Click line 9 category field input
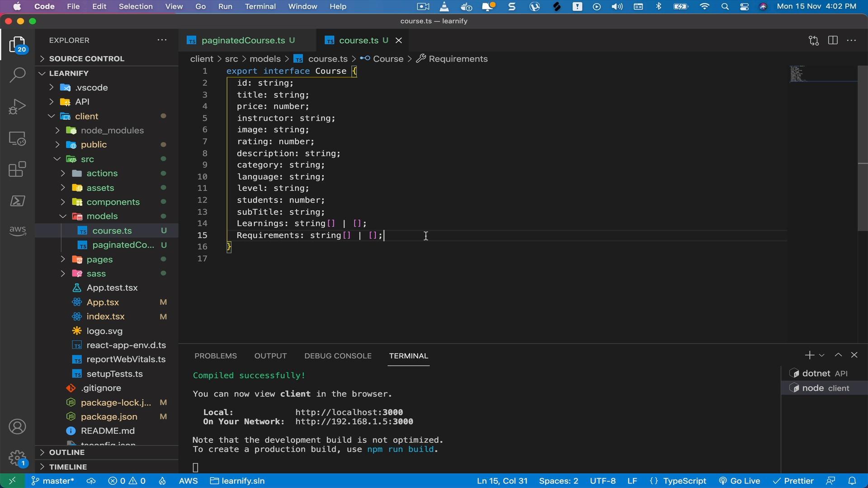Image resolution: width=868 pixels, height=488 pixels. (x=280, y=164)
